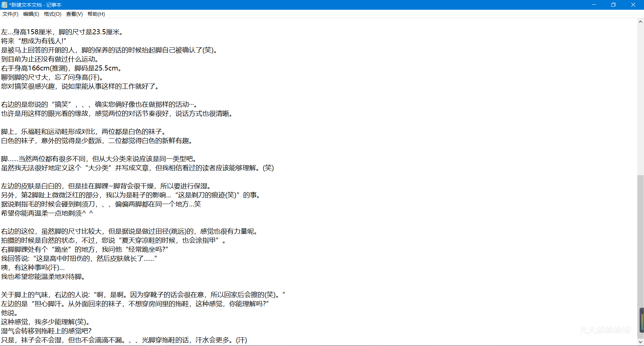The width and height of the screenshot is (644, 346).
Task: Place cursor in the line starting with 将来
Action: point(34,41)
